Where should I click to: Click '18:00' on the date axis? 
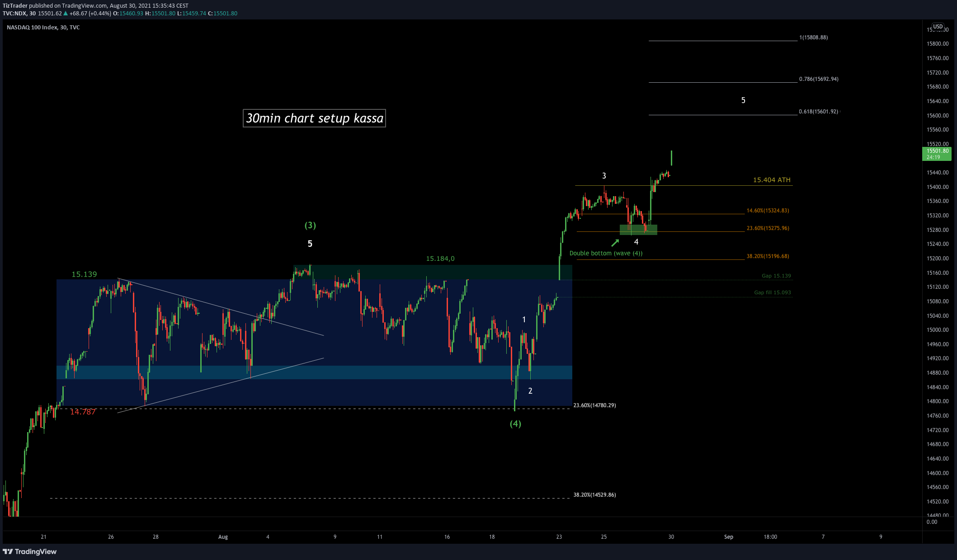[770, 537]
